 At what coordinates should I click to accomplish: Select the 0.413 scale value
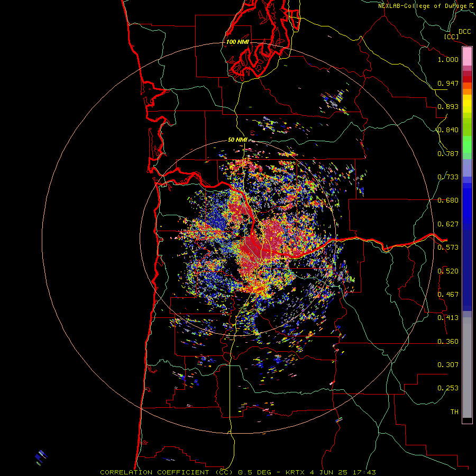448,318
